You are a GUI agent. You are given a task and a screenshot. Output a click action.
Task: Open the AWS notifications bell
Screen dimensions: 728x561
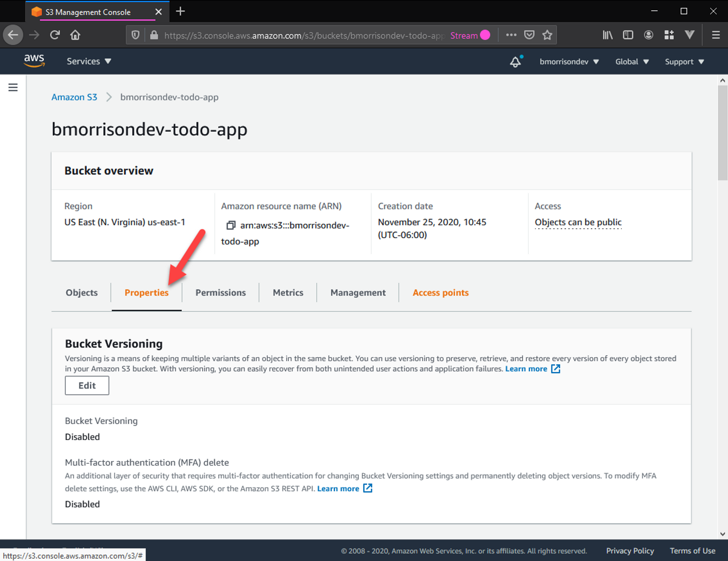pos(515,61)
